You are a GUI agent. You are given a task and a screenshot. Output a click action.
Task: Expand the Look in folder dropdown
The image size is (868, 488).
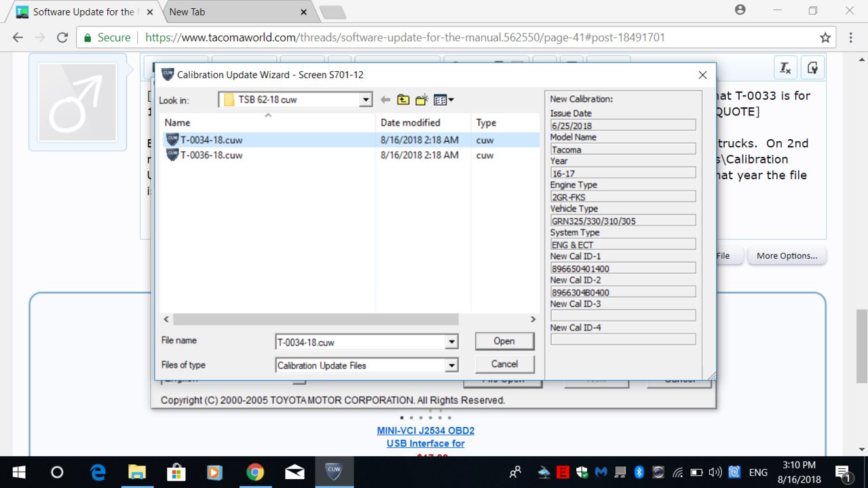tap(366, 100)
